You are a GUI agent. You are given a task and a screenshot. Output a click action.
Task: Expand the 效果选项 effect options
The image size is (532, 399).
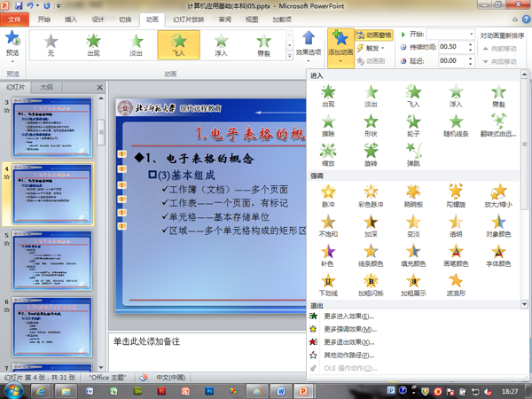[x=308, y=44]
